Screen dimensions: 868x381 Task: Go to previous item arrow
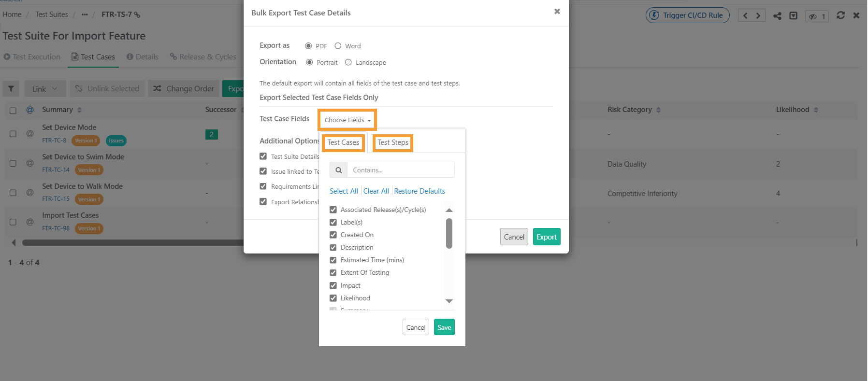point(745,16)
